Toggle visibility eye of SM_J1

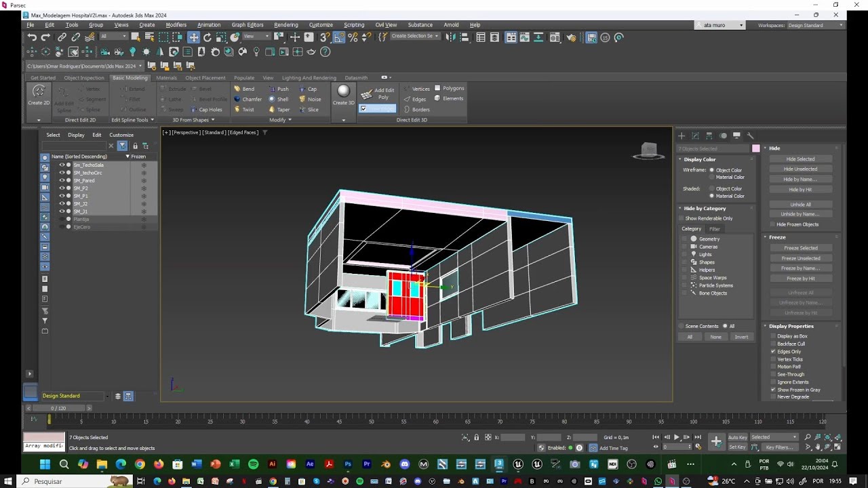coord(62,211)
